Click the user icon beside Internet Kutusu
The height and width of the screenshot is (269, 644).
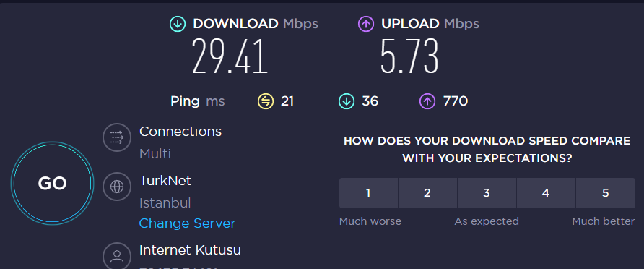pyautogui.click(x=117, y=256)
